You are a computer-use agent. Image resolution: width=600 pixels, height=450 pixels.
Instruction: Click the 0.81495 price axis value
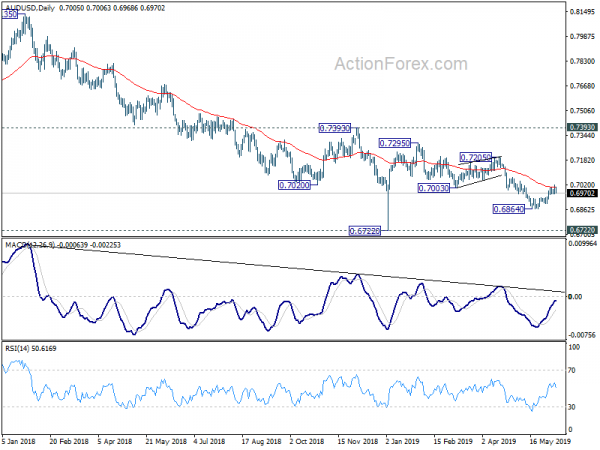pyautogui.click(x=582, y=12)
